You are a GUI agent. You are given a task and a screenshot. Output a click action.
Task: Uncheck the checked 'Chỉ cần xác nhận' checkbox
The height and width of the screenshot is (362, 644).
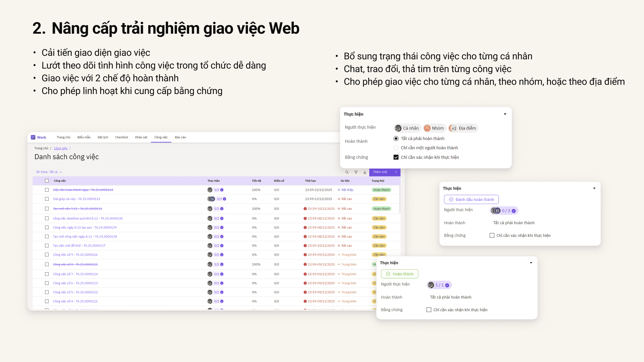tap(396, 157)
